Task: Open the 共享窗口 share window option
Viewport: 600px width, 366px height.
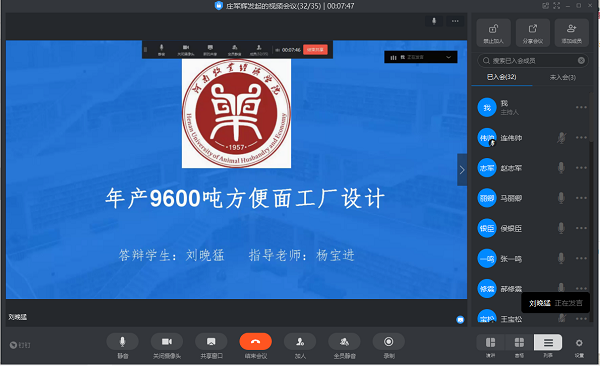Action: [211, 342]
